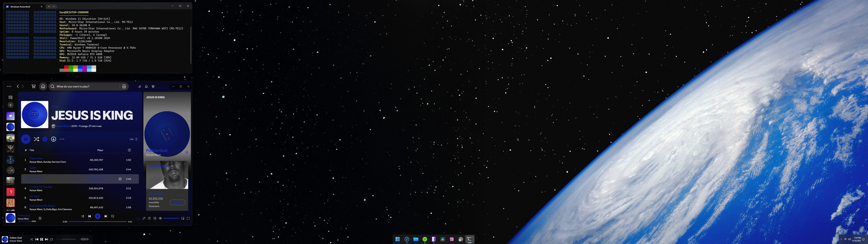
Task: Toggle shuffle in desktop media widget
Action: [x=32, y=239]
